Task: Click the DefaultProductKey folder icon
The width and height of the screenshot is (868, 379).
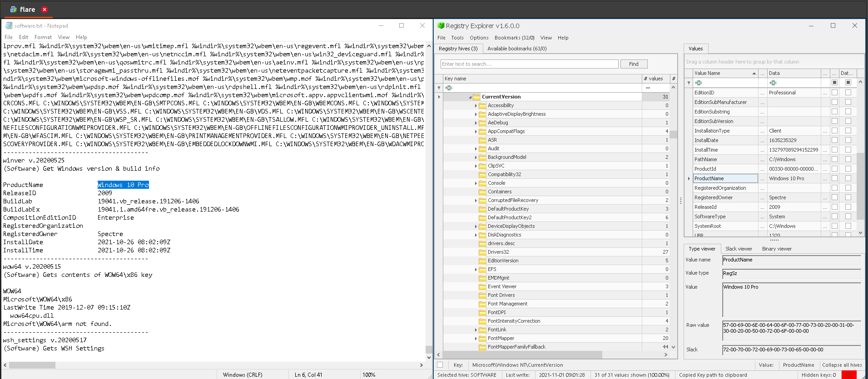Action: click(482, 209)
